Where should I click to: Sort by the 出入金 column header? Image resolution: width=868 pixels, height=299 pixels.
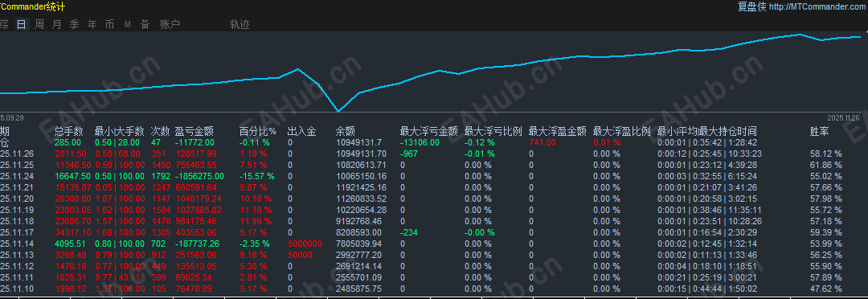click(x=301, y=131)
